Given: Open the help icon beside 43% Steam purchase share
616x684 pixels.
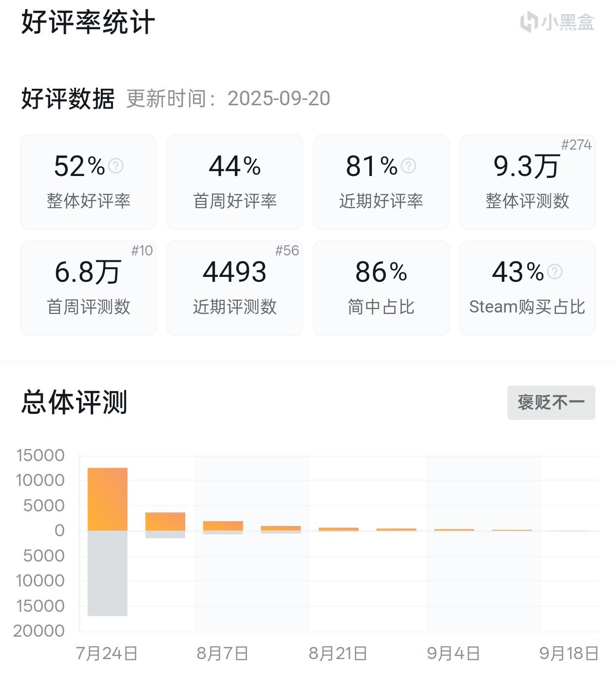Looking at the screenshot, I should pos(554,272).
